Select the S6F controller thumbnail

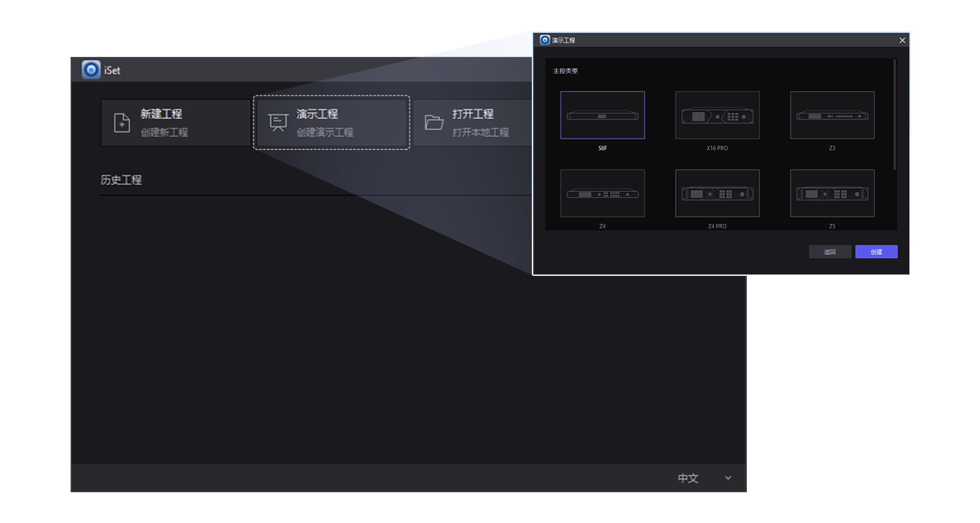(x=602, y=115)
